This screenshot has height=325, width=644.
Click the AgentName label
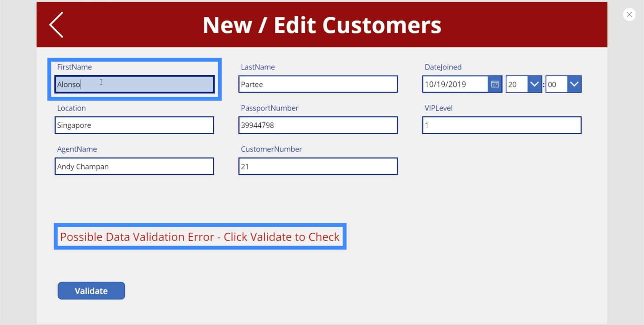coord(77,149)
